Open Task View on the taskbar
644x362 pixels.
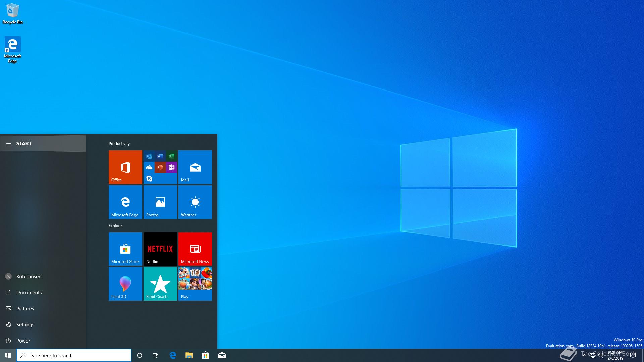[x=156, y=355]
